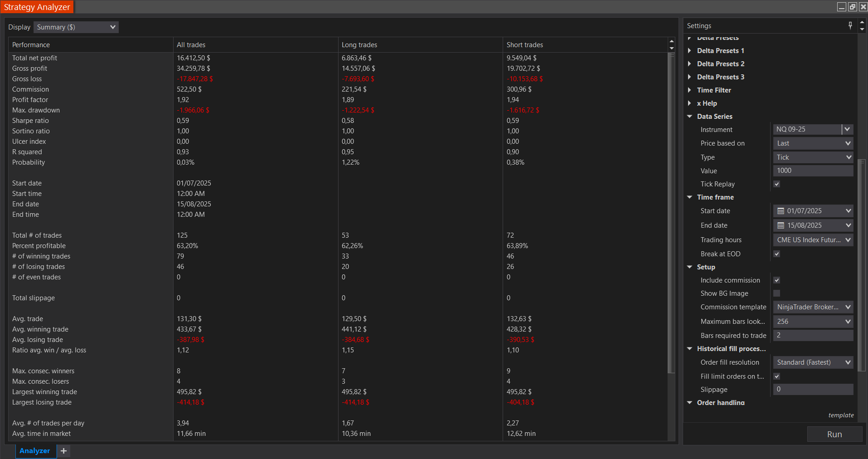Edit the Value field 1000
Viewport: 868px width, 459px height.
[x=813, y=171]
